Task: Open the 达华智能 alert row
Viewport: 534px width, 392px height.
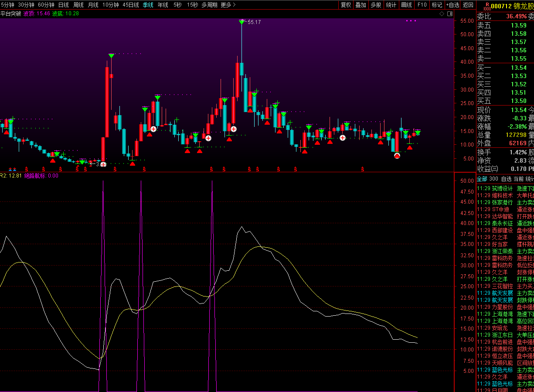Action: click(x=505, y=216)
